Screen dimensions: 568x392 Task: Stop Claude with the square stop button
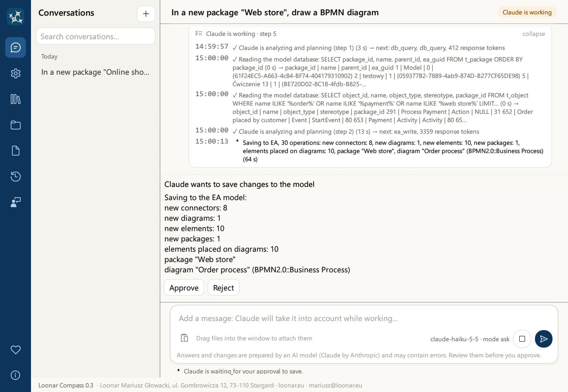click(x=522, y=339)
